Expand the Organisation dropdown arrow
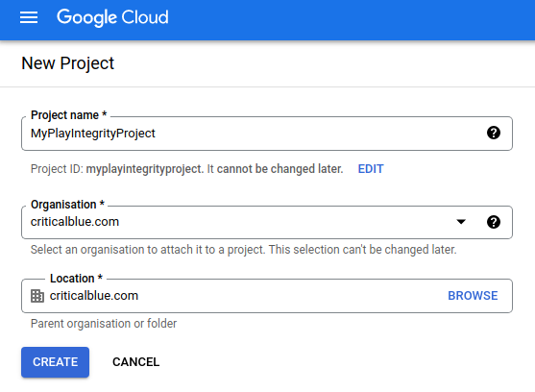Image resolution: width=535 pixels, height=392 pixels. [x=461, y=222]
